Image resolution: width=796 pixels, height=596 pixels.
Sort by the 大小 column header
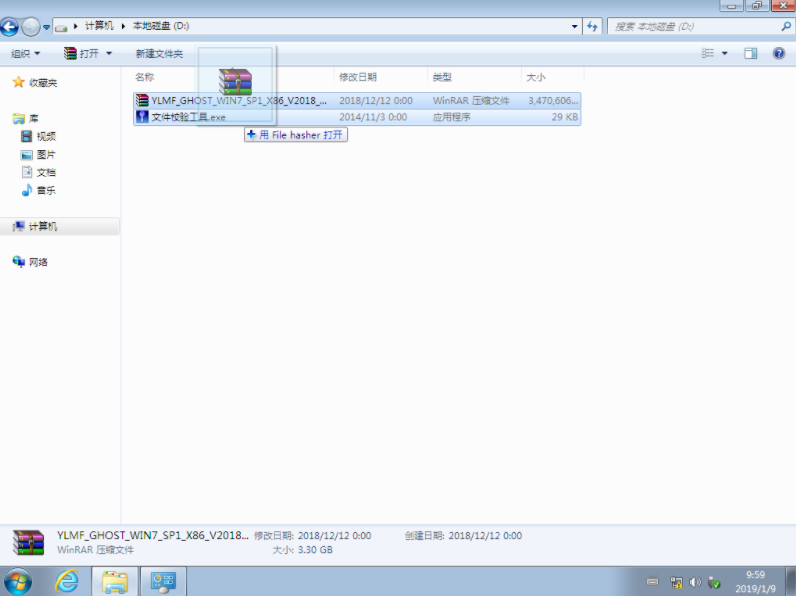click(x=536, y=77)
